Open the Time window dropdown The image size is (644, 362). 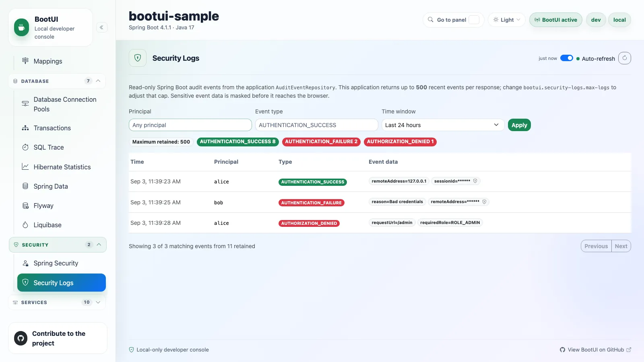coord(443,125)
